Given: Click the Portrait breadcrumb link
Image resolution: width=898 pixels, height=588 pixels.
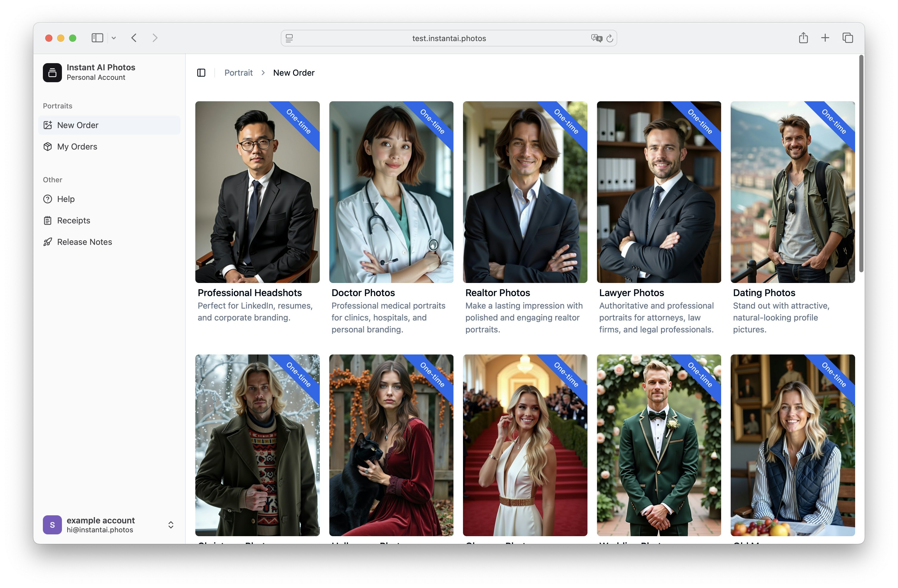Looking at the screenshot, I should coord(238,72).
